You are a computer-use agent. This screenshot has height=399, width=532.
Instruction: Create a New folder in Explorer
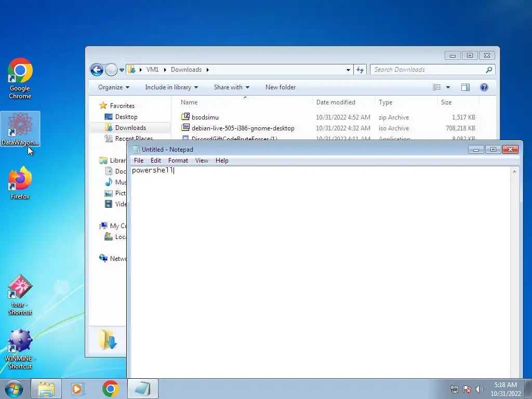[x=281, y=87]
